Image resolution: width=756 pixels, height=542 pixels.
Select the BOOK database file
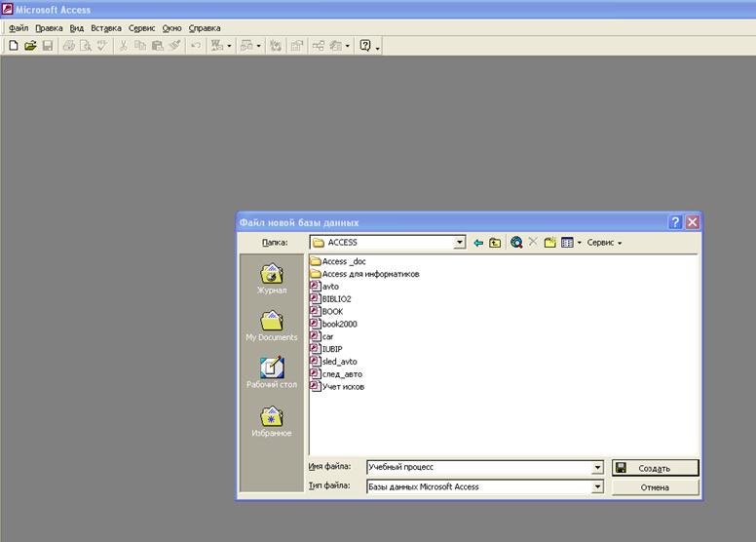(x=327, y=311)
